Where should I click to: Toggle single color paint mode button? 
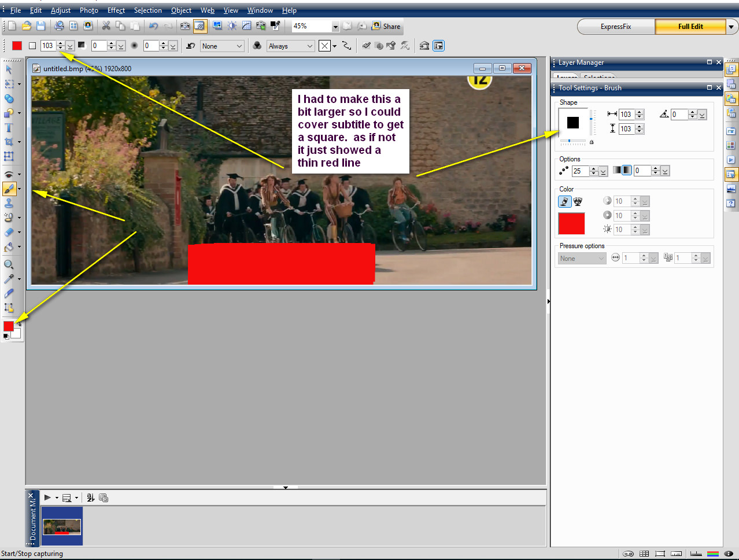[x=564, y=201]
